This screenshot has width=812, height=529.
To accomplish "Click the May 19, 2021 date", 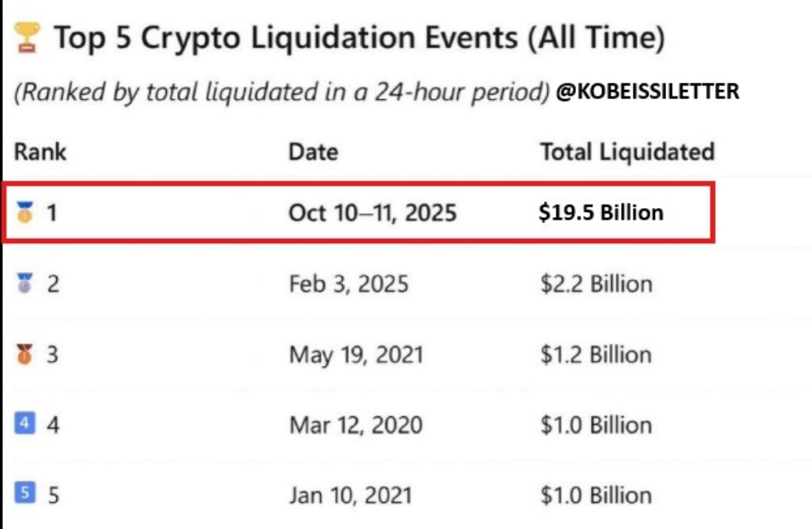I will pyautogui.click(x=356, y=354).
